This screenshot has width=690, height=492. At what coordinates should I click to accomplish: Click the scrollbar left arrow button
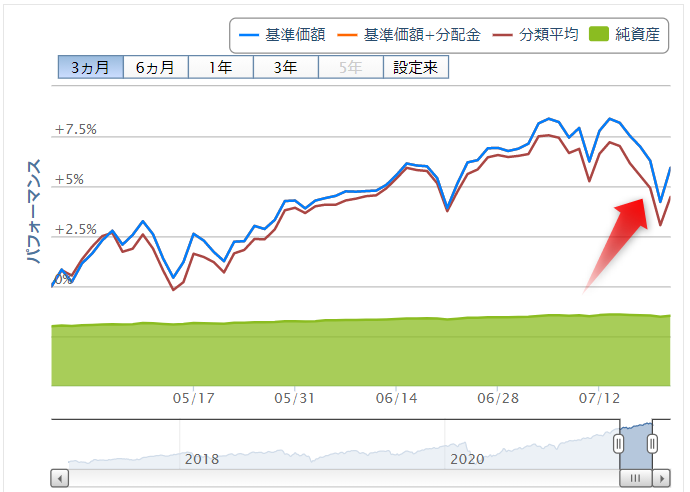pyautogui.click(x=60, y=478)
